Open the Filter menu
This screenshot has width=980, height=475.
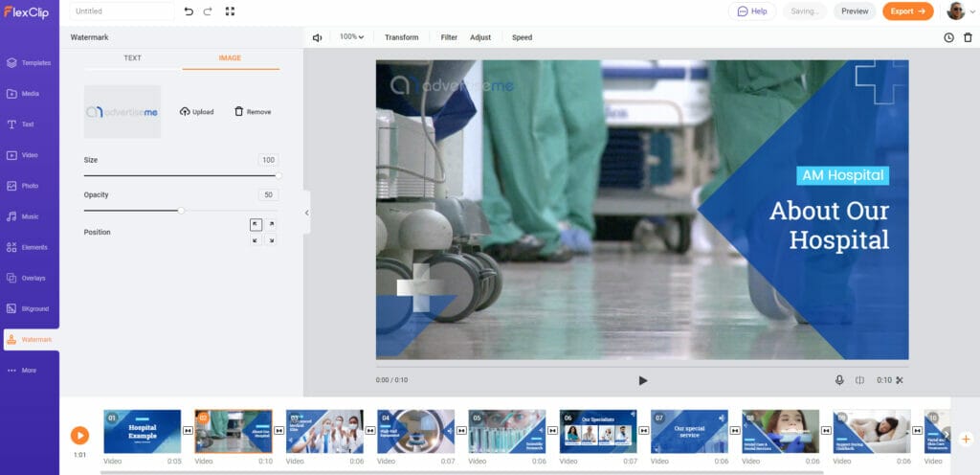coord(449,37)
